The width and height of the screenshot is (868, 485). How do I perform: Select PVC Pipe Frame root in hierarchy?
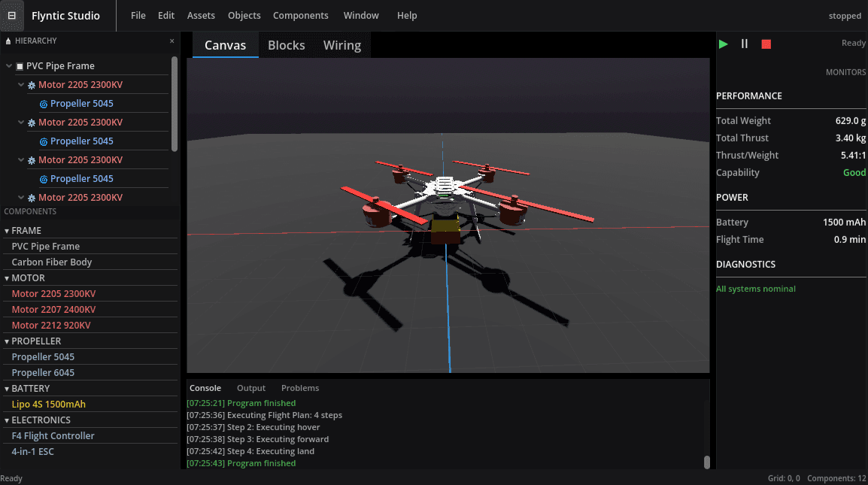pyautogui.click(x=60, y=66)
